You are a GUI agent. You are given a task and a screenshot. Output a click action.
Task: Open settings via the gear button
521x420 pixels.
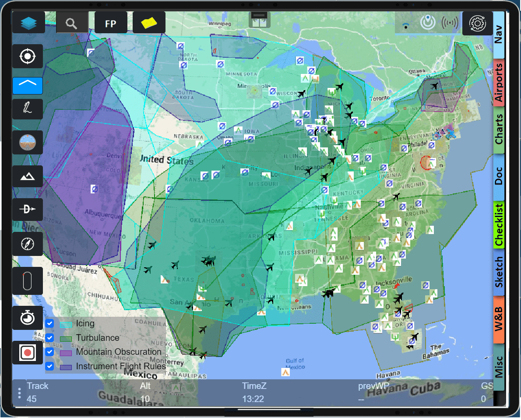coord(478,22)
